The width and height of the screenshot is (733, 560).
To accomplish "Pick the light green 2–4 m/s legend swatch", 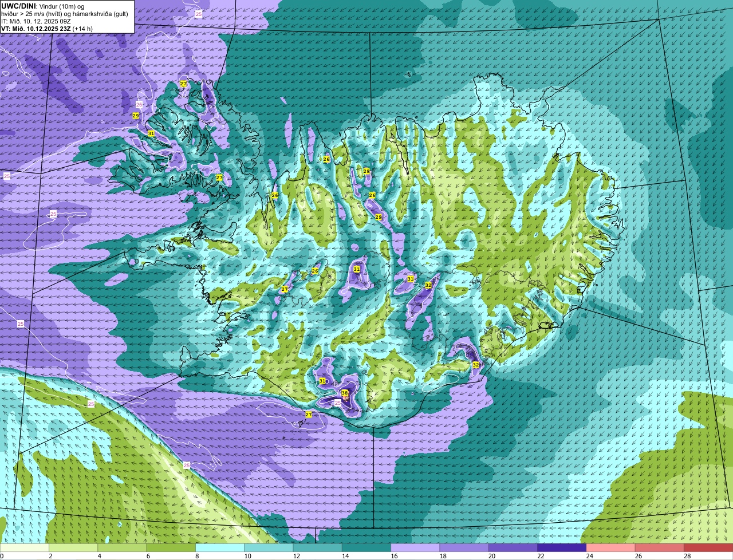I will [74, 548].
